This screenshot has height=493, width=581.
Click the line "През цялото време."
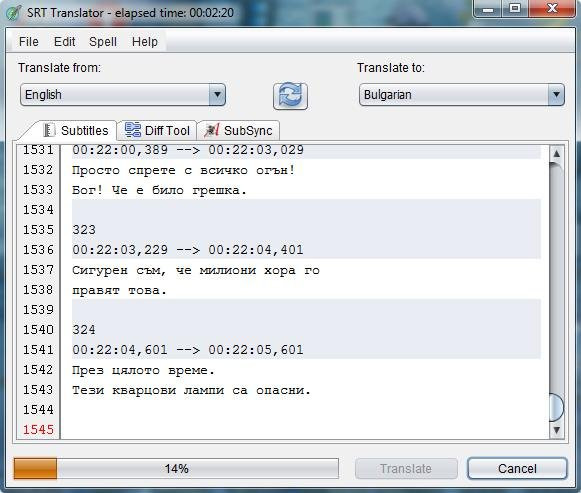coord(143,370)
